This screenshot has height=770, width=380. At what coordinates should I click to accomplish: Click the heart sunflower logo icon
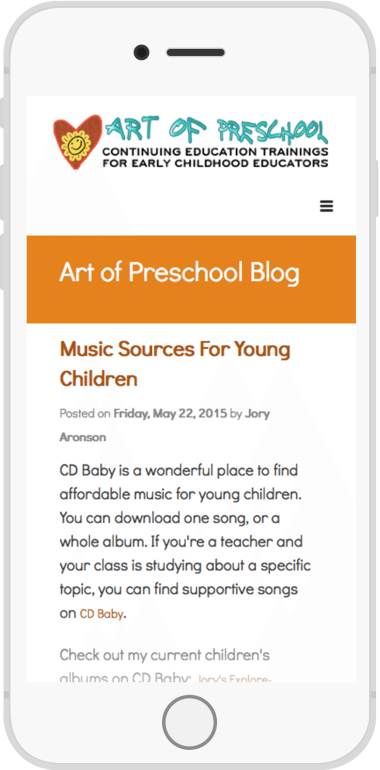77,142
